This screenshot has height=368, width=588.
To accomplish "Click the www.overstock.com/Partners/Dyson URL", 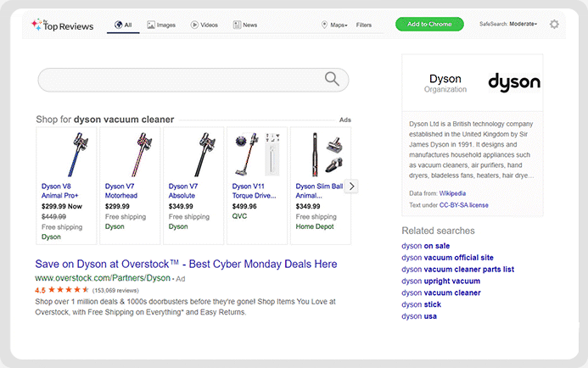I will coord(103,278).
